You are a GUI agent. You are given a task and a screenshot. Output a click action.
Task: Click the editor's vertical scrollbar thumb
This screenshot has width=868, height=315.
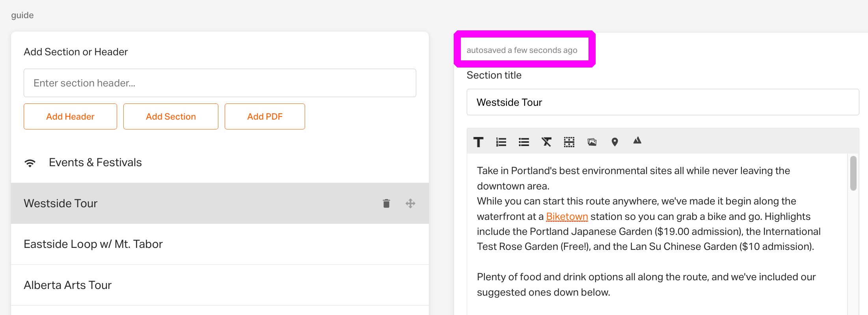click(x=853, y=173)
